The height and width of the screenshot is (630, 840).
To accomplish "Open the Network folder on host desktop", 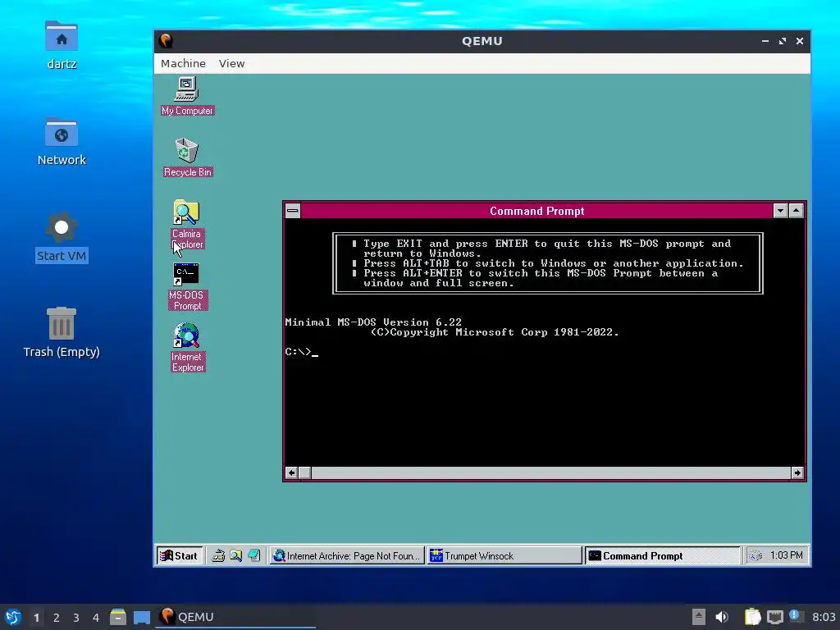I will [x=62, y=141].
